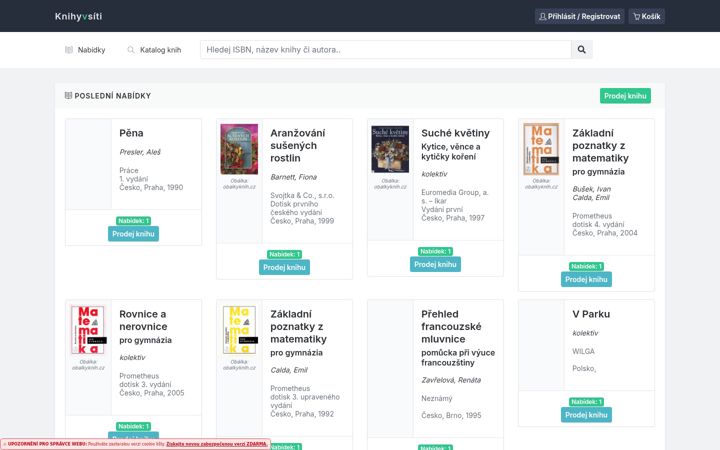720x450 pixels.
Task: Click Prodej knihu under Pěna
Action: coord(133,234)
